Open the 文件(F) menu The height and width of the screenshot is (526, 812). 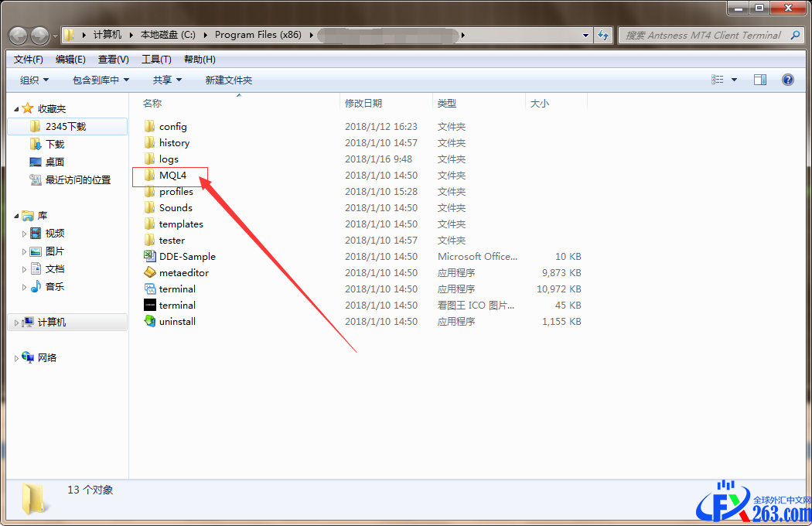[29, 60]
